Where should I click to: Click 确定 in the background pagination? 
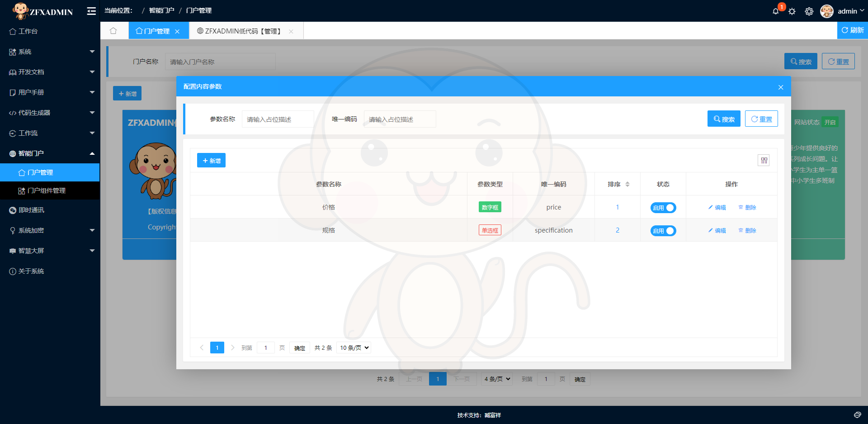(580, 379)
